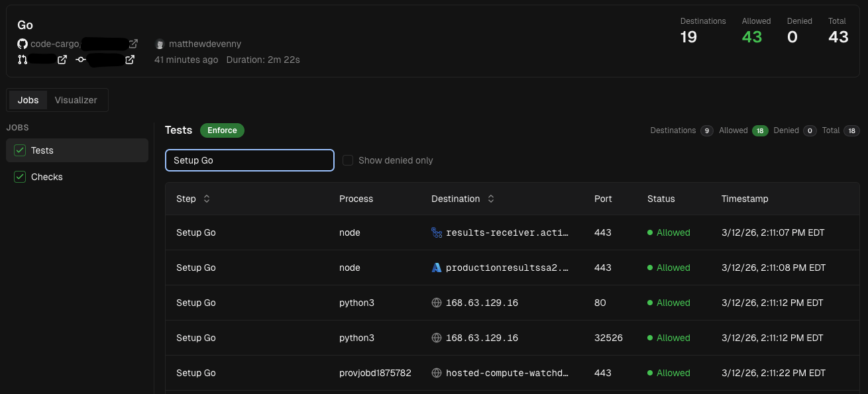Click the Denied count badge in Tests
The width and height of the screenshot is (868, 394).
[x=810, y=130]
